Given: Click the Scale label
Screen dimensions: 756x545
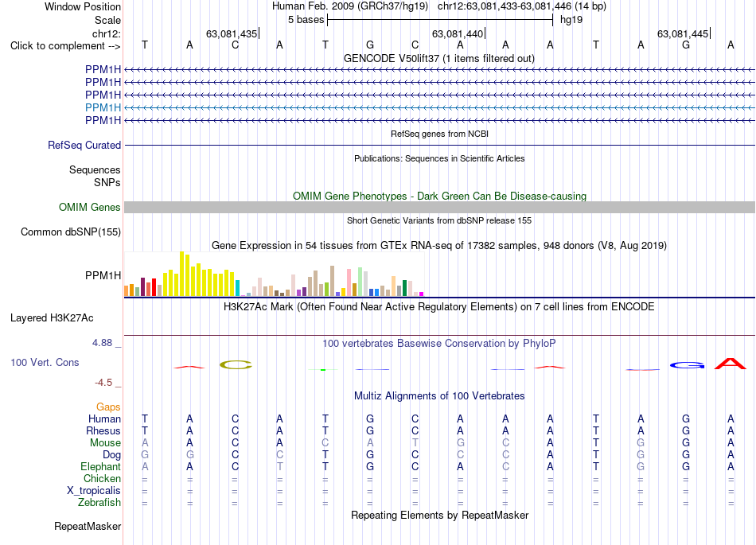Looking at the screenshot, I should 107,20.
